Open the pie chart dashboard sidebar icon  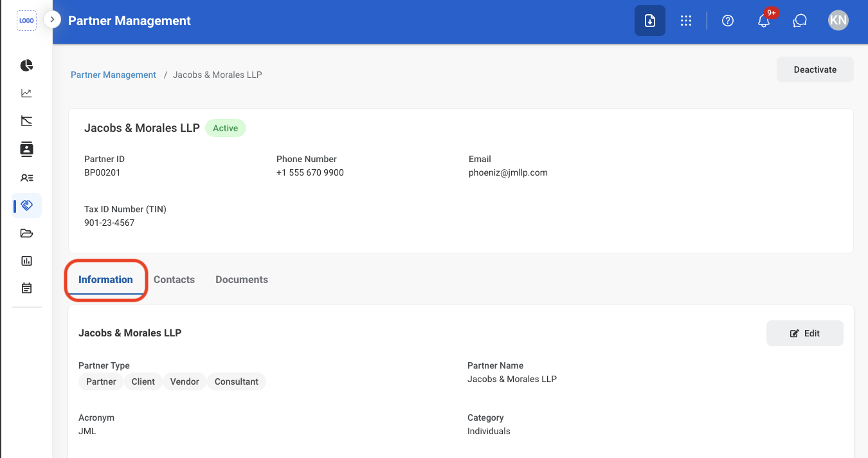(26, 66)
